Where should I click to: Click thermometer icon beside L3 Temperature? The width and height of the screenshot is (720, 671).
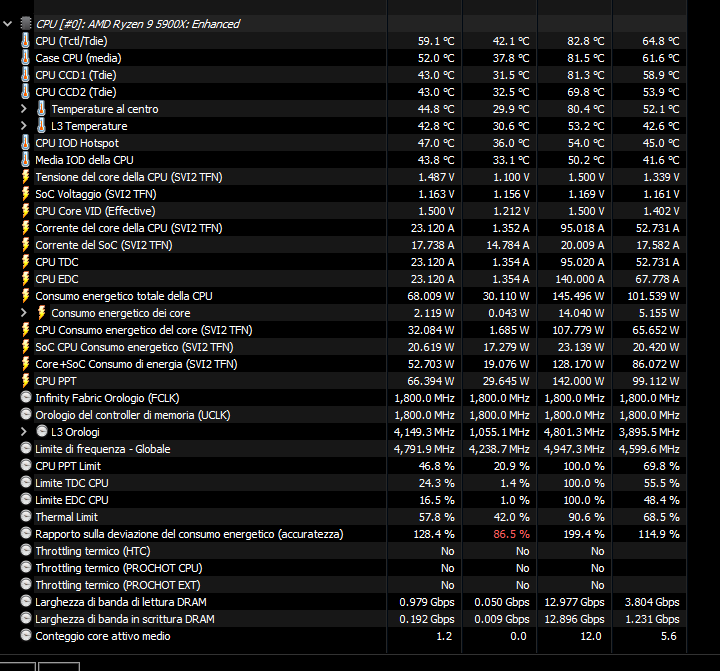coord(41,126)
